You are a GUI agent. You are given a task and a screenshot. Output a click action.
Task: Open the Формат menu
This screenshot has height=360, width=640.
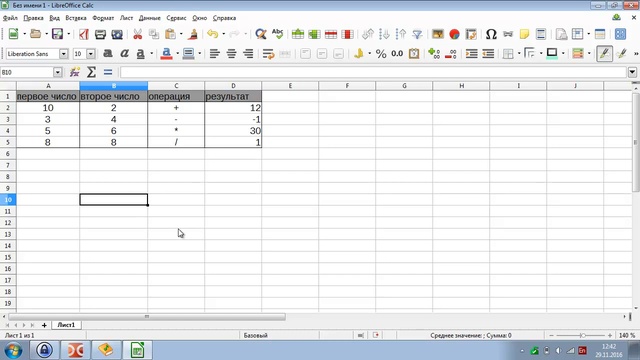pos(103,18)
